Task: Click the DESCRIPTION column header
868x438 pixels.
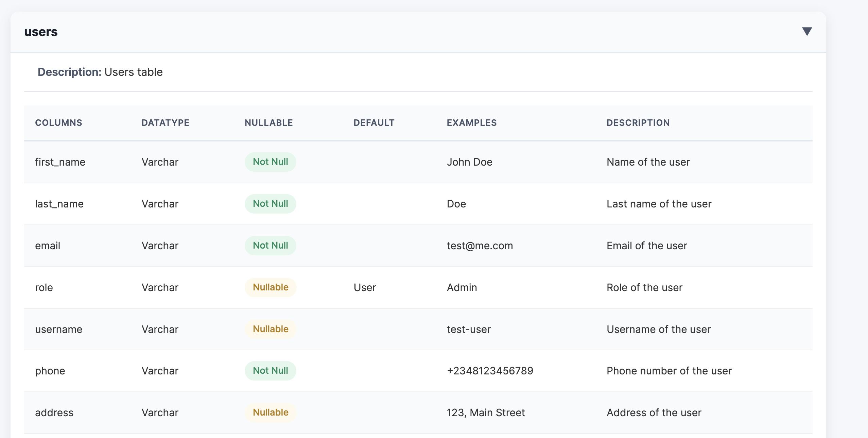Action: pos(638,123)
